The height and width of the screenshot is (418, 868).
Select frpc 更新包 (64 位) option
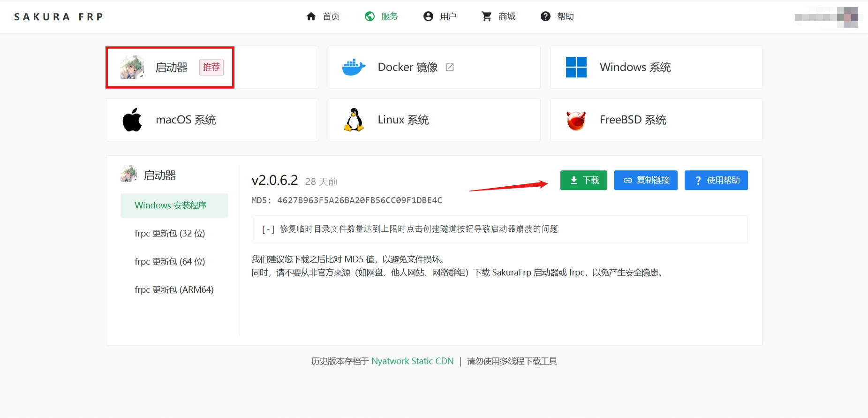(x=170, y=262)
